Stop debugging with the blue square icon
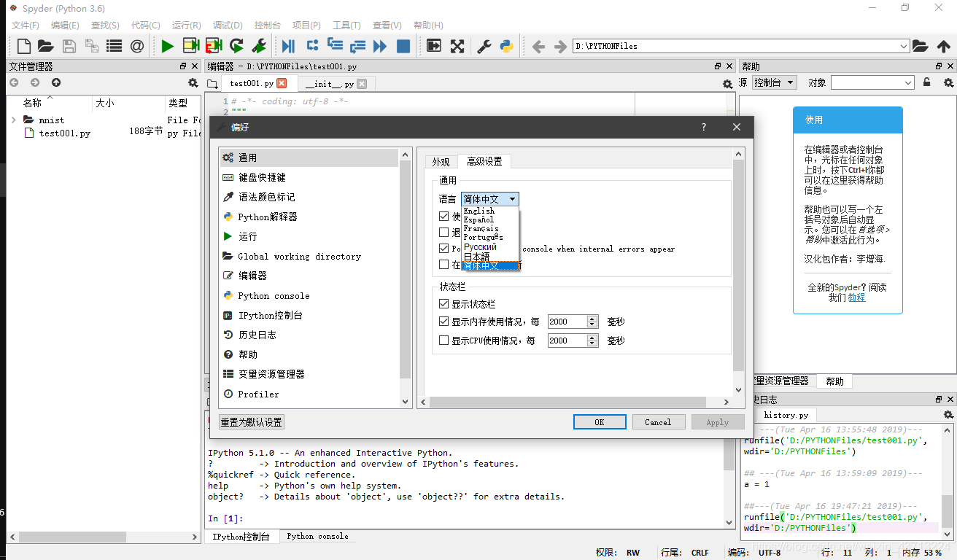957x560 pixels. 403,46
